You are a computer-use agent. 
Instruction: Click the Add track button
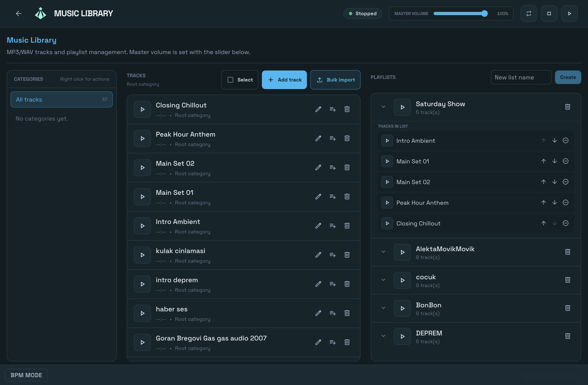[284, 80]
